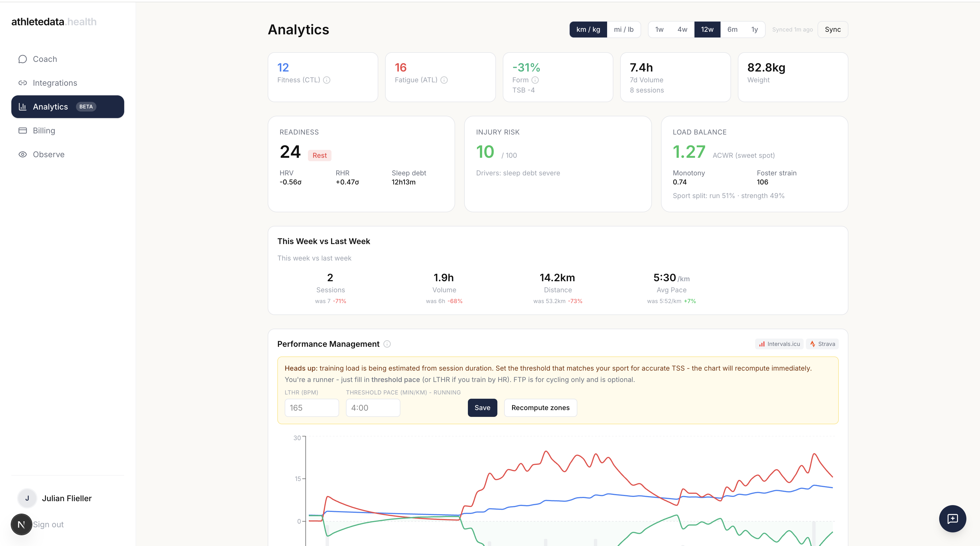Viewport: 980px width, 546px height.
Task: Click the Fatigue (ATL) info icon
Action: coord(444,80)
